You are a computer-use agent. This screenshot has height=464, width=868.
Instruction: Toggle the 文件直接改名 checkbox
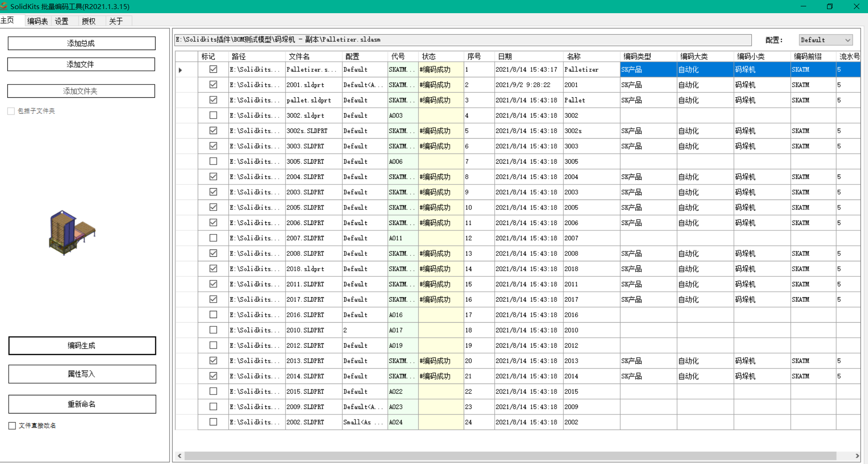tap(12, 426)
